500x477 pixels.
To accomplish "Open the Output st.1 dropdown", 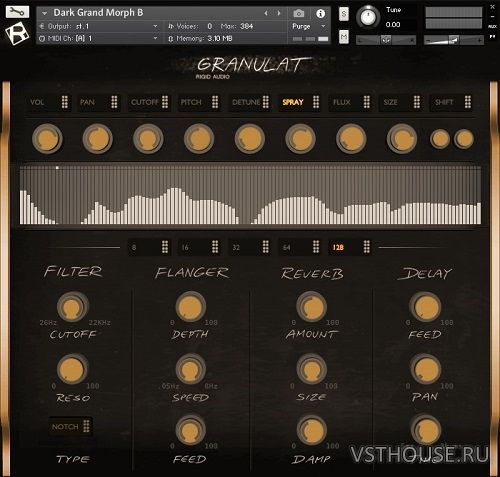I will [99, 26].
